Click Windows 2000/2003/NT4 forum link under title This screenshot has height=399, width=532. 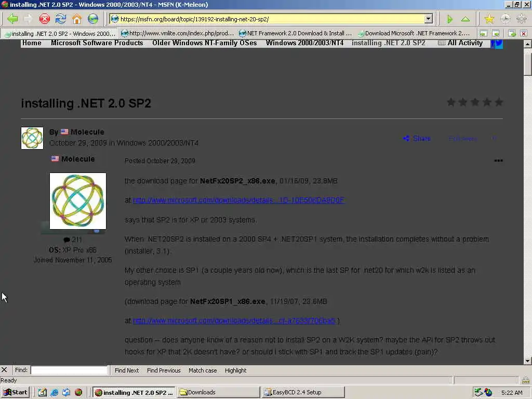pyautogui.click(x=158, y=143)
